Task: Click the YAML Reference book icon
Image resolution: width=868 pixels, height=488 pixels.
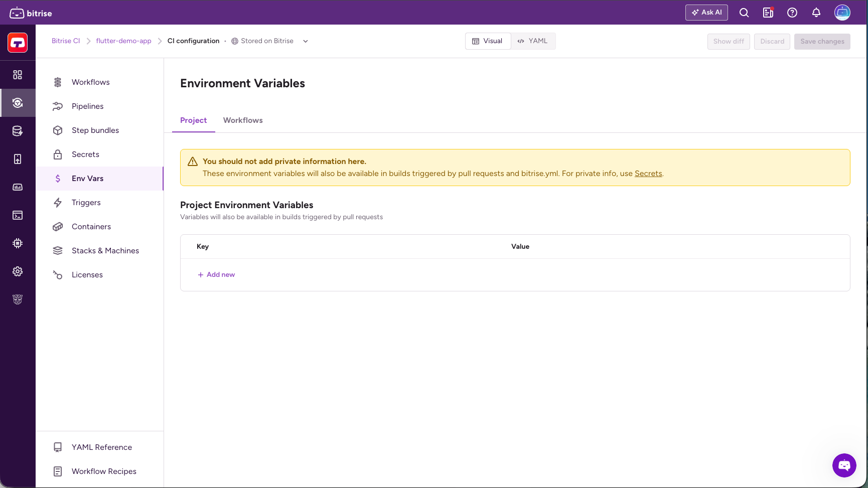Action: click(x=58, y=447)
